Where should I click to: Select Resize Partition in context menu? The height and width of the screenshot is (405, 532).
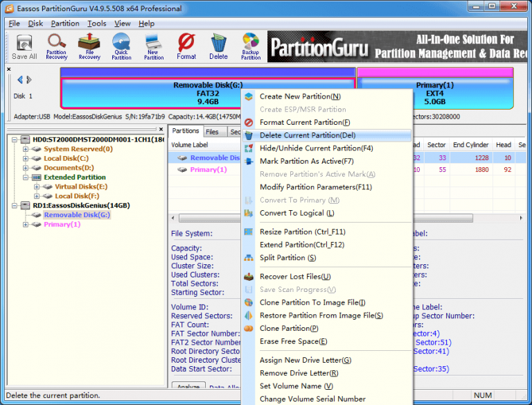(302, 232)
